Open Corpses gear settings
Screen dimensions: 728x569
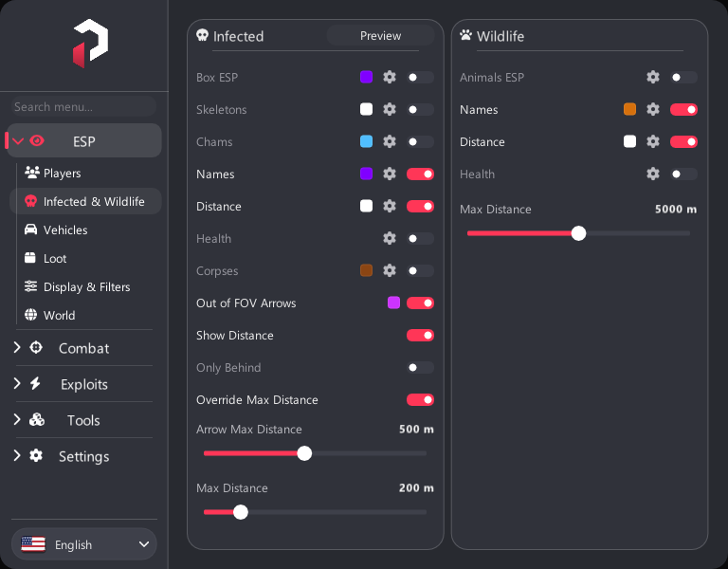[x=389, y=270]
